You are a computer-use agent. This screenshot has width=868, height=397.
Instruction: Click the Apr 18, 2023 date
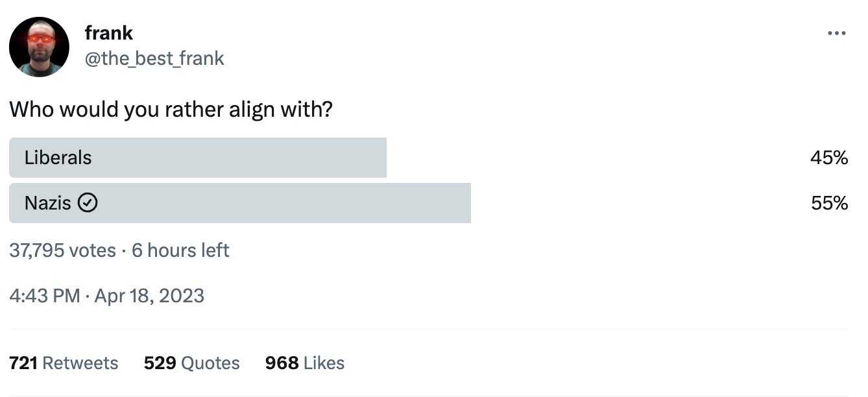149,296
